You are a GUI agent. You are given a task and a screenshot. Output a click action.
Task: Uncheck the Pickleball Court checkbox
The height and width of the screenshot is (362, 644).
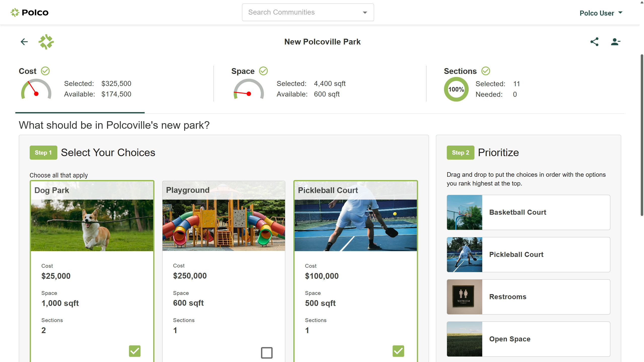(x=398, y=351)
